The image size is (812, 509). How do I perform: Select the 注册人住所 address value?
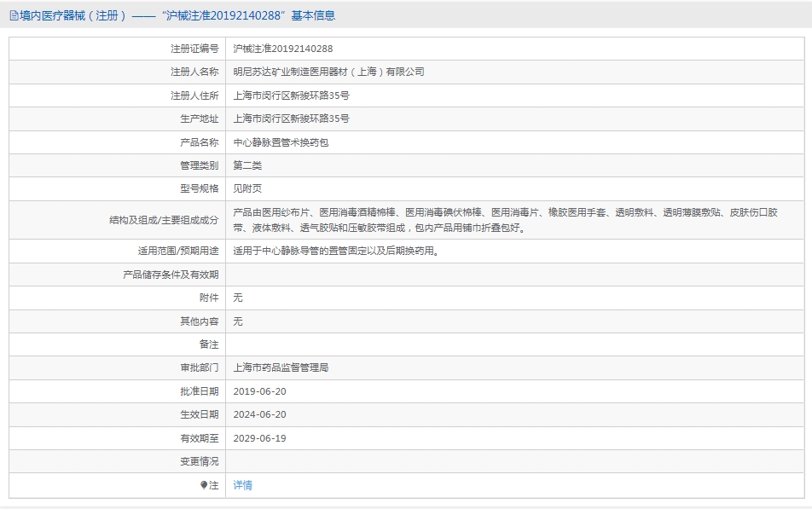[291, 95]
